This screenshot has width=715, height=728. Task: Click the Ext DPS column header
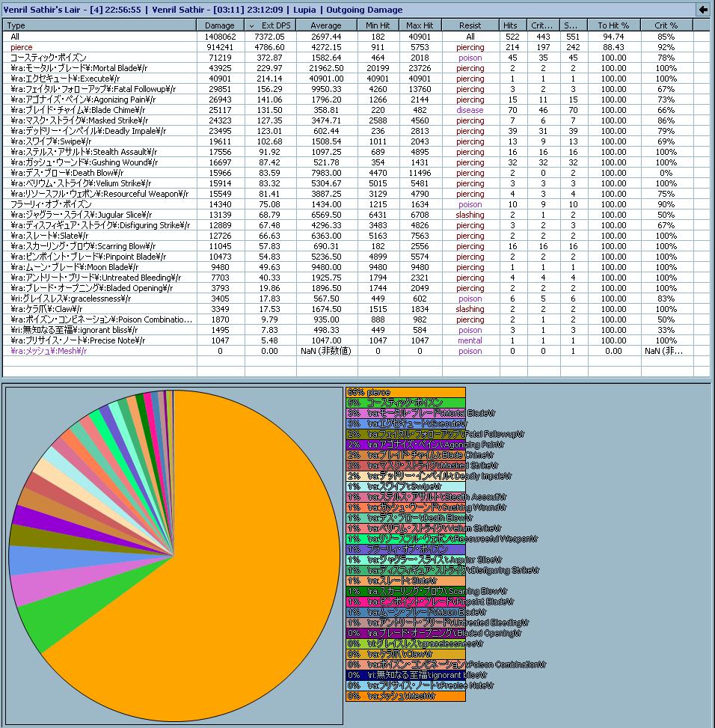click(271, 25)
